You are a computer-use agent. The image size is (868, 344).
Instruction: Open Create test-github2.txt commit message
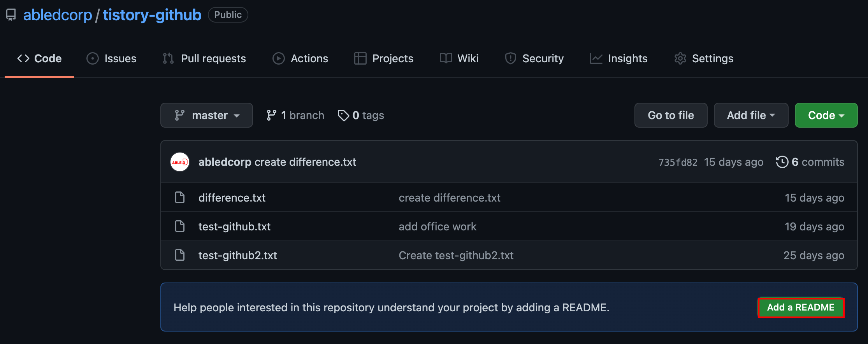pyautogui.click(x=456, y=255)
